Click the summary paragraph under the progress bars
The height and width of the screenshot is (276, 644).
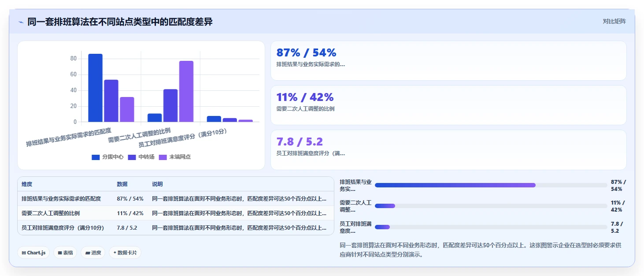pyautogui.click(x=481, y=250)
